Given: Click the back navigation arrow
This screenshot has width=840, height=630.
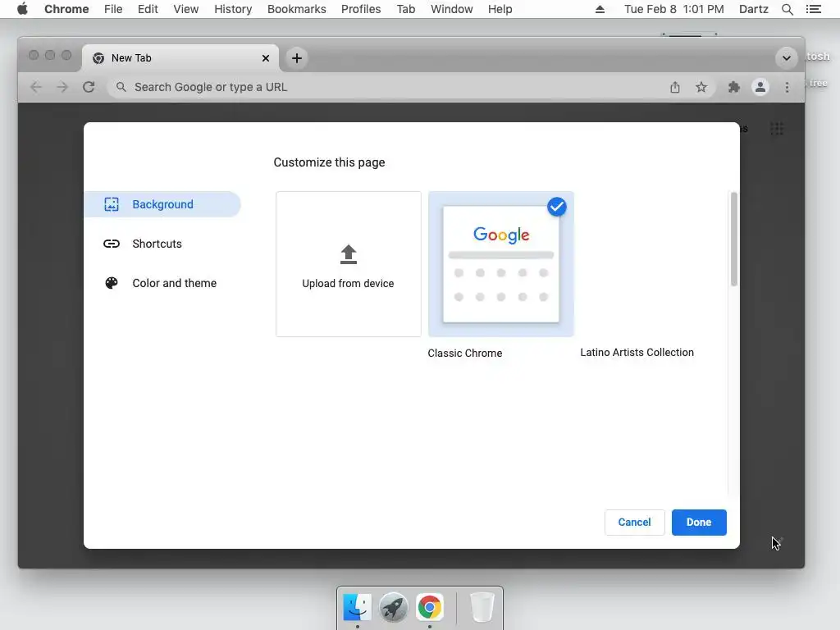Looking at the screenshot, I should [x=36, y=87].
